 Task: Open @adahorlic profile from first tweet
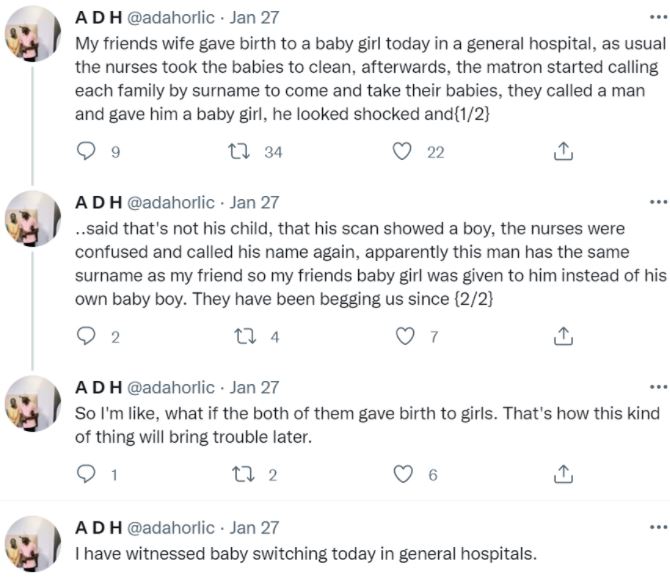[x=170, y=19]
